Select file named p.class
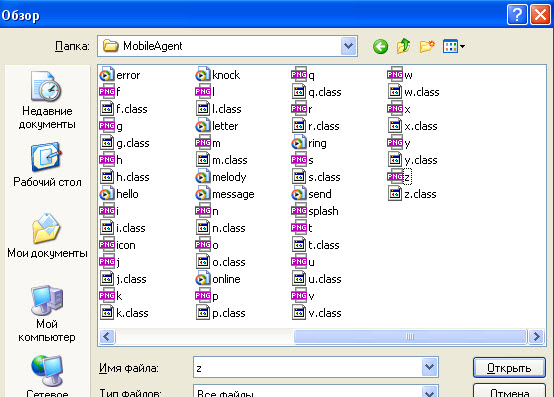The height and width of the screenshot is (397, 554). click(220, 313)
